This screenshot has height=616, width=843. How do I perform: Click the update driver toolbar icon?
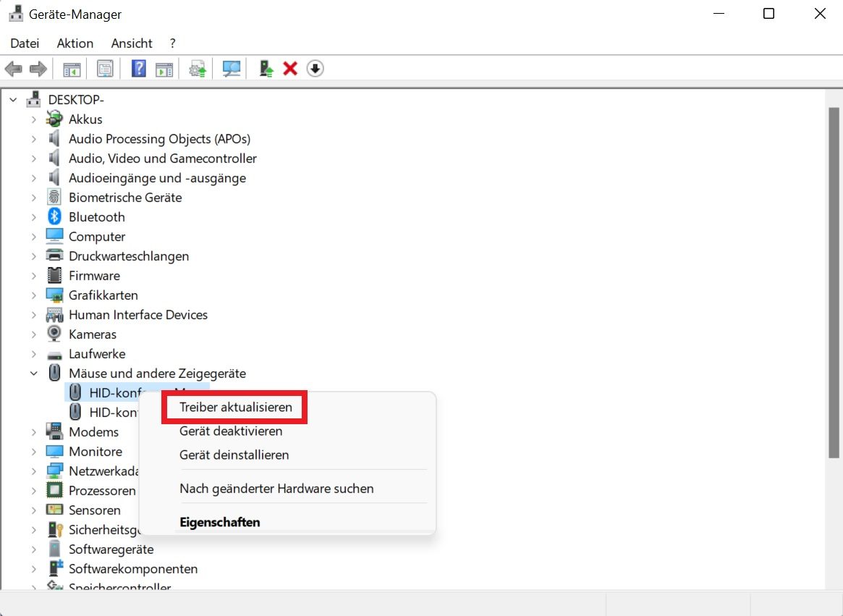click(x=266, y=69)
